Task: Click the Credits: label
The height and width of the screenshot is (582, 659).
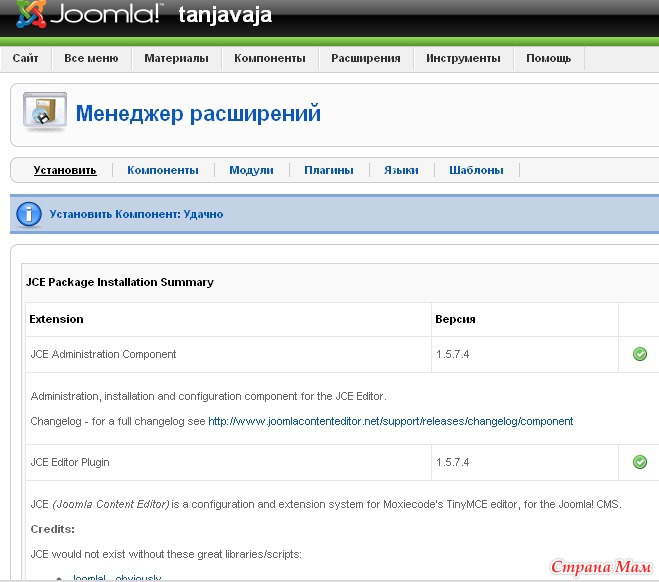Action: point(53,529)
